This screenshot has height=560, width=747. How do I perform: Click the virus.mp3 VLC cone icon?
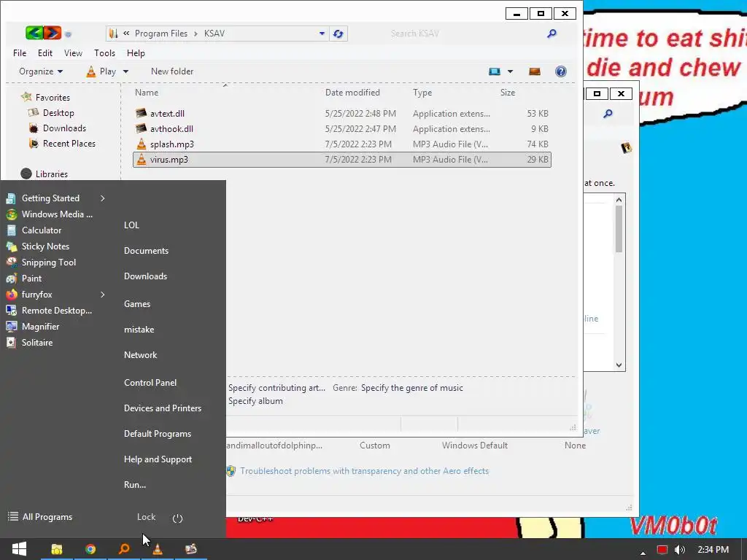click(x=142, y=160)
